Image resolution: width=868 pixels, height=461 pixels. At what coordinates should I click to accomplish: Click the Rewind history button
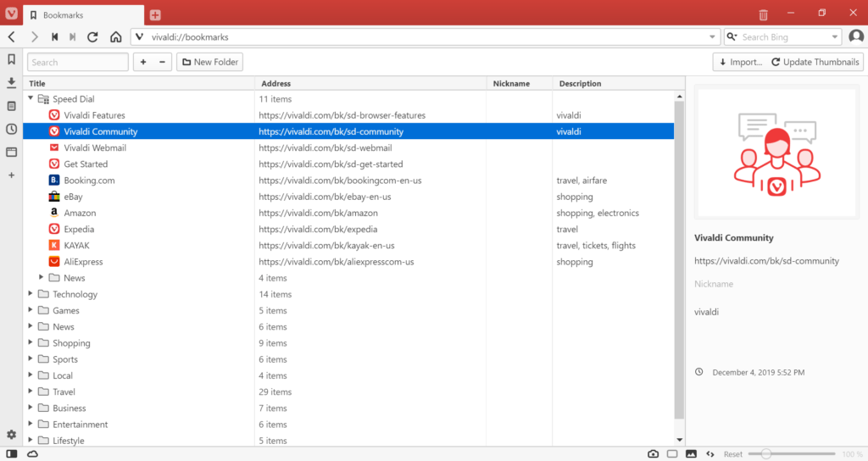[54, 37]
